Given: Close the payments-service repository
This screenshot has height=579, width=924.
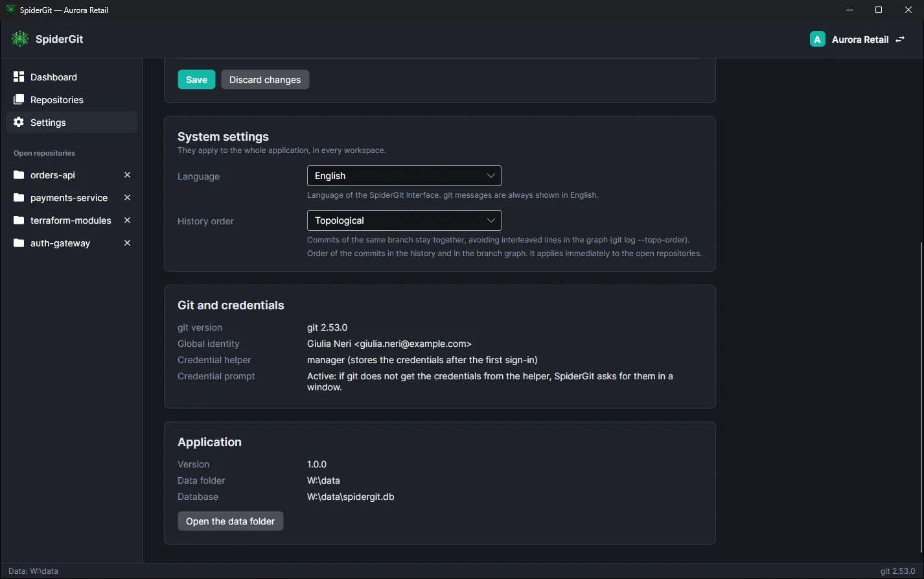Looking at the screenshot, I should [127, 198].
